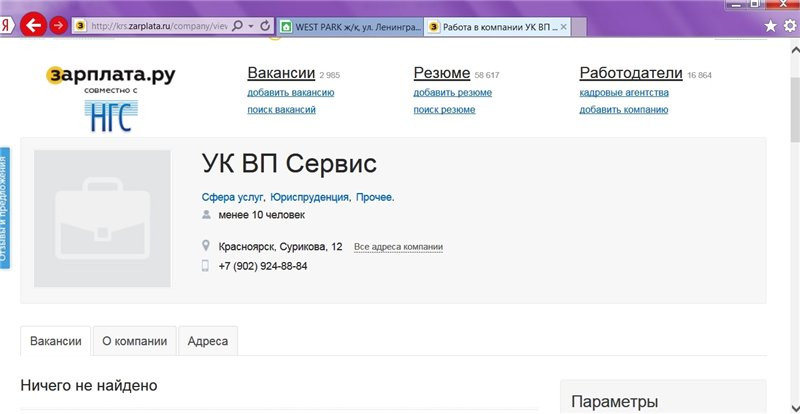Image resolution: width=800 pixels, height=414 pixels.
Task: Open the Сфера услуг category link
Action: click(x=233, y=198)
